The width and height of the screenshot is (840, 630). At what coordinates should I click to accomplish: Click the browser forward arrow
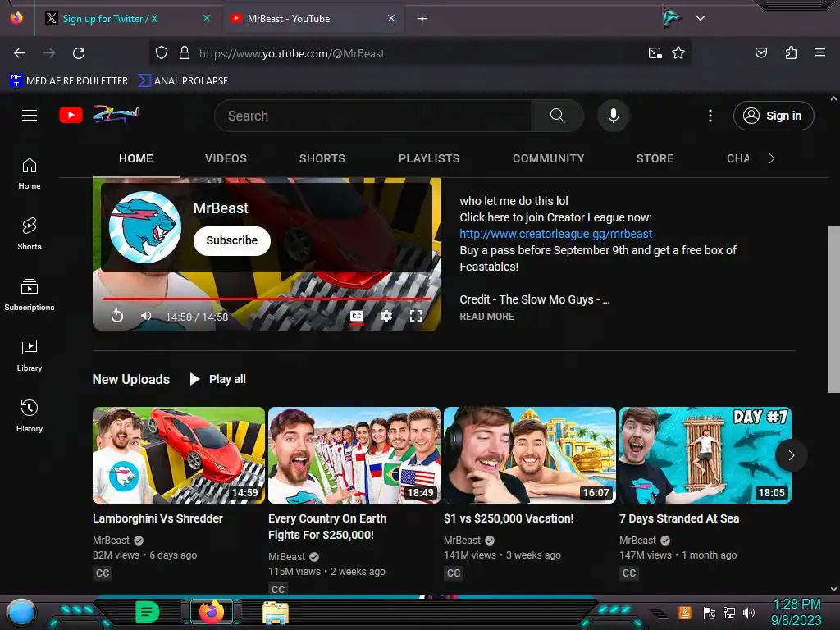coord(49,53)
